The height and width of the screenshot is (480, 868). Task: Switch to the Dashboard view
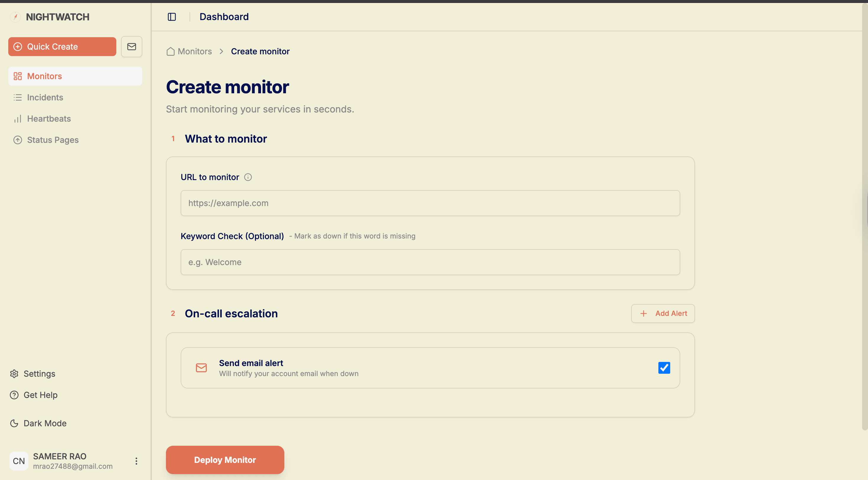coord(224,16)
